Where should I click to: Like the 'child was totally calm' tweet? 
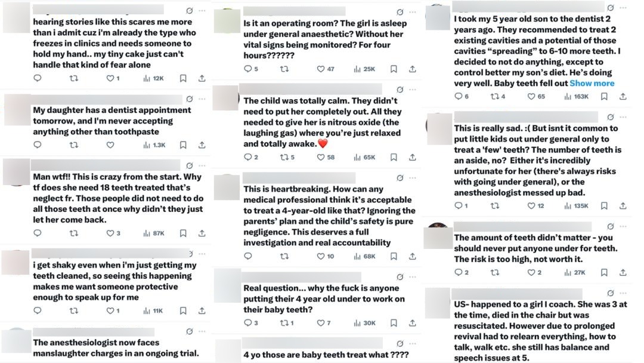coord(322,157)
